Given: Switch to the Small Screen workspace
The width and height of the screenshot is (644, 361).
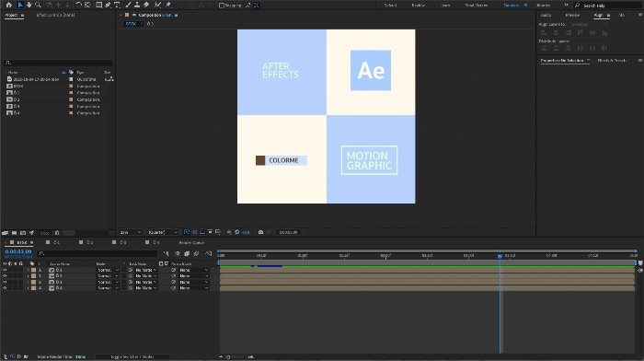Looking at the screenshot, I should click(x=476, y=6).
